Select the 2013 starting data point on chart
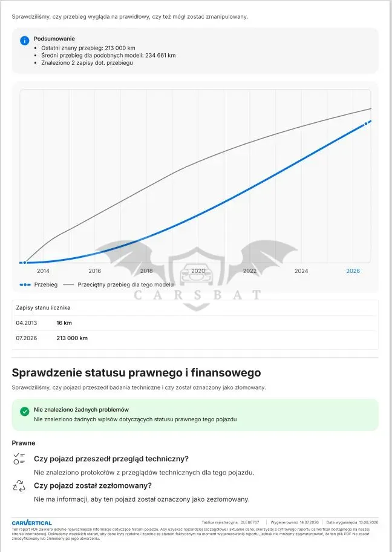The image size is (392, 552). (x=25, y=262)
